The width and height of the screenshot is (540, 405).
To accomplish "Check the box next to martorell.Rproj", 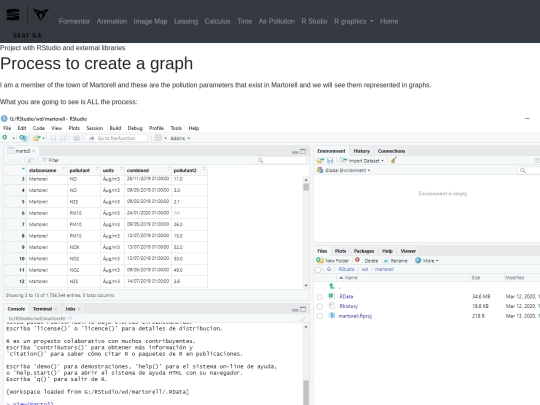I will [320, 316].
